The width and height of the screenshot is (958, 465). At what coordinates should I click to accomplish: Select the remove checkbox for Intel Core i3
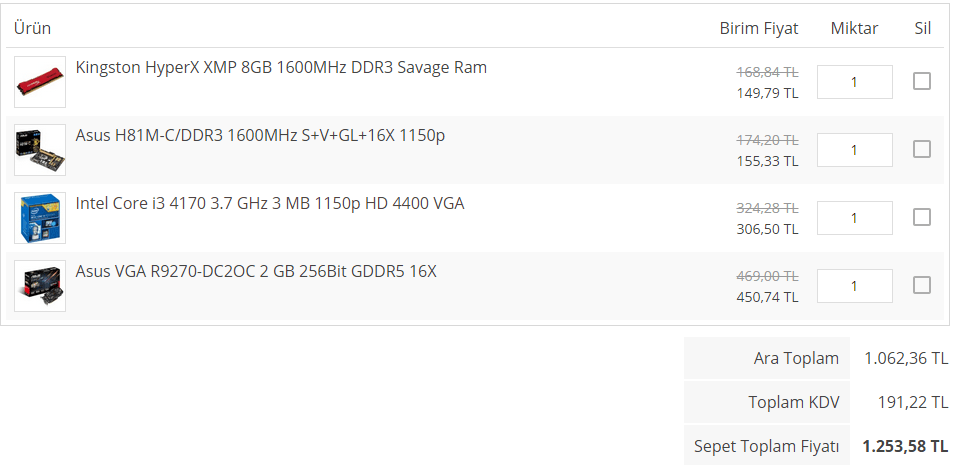[x=922, y=217]
